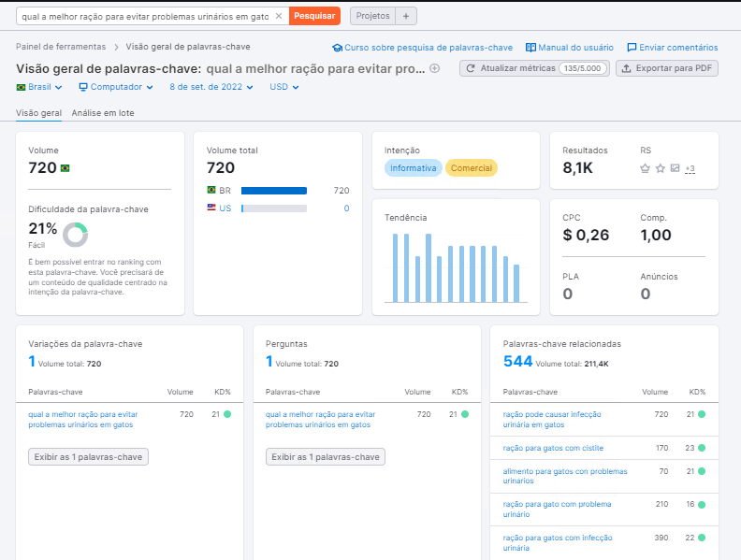Screen dimensions: 741x560
Task: Switch to Visão geral tab
Action: [x=38, y=113]
